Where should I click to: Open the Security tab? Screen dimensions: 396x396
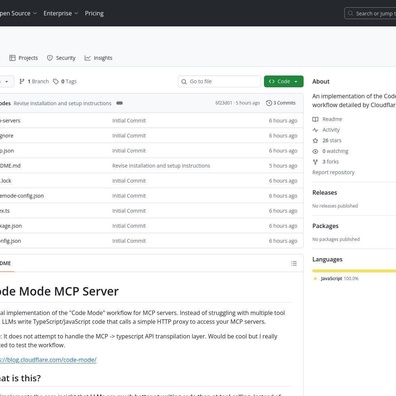point(61,58)
